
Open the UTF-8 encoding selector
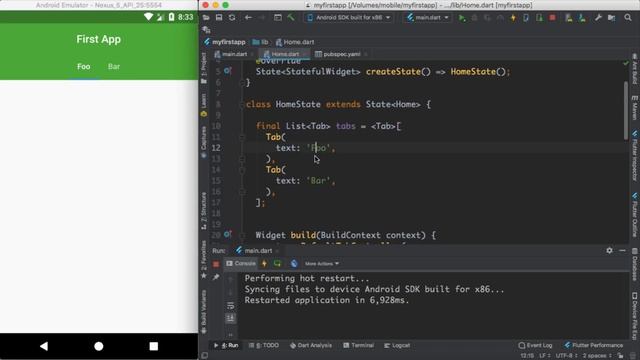click(x=567, y=356)
